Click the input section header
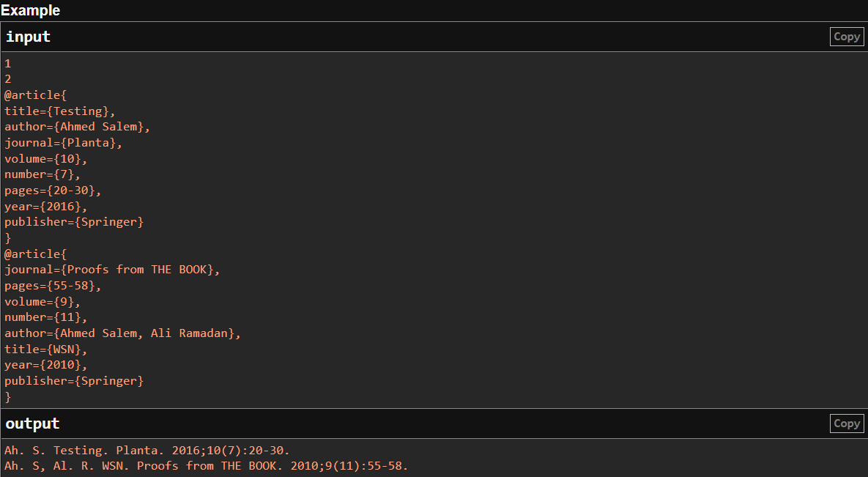The height and width of the screenshot is (477, 868). pos(29,37)
